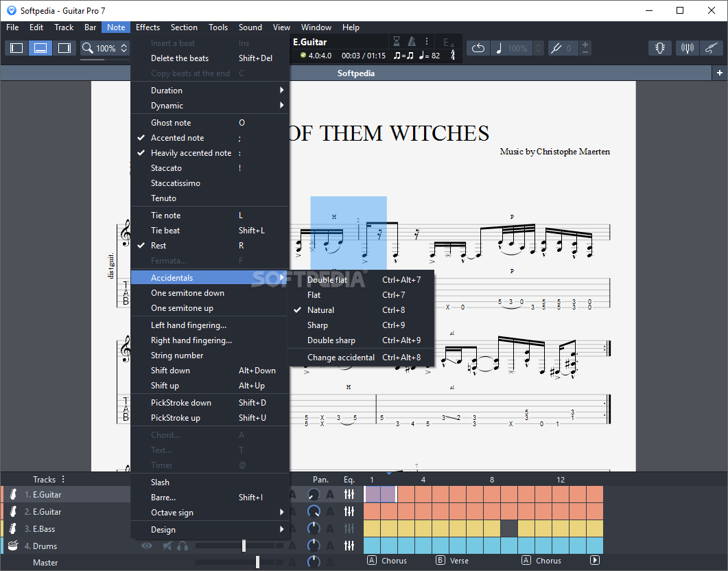Toggle the left edition palette panel
The width and height of the screenshot is (728, 571).
click(16, 48)
